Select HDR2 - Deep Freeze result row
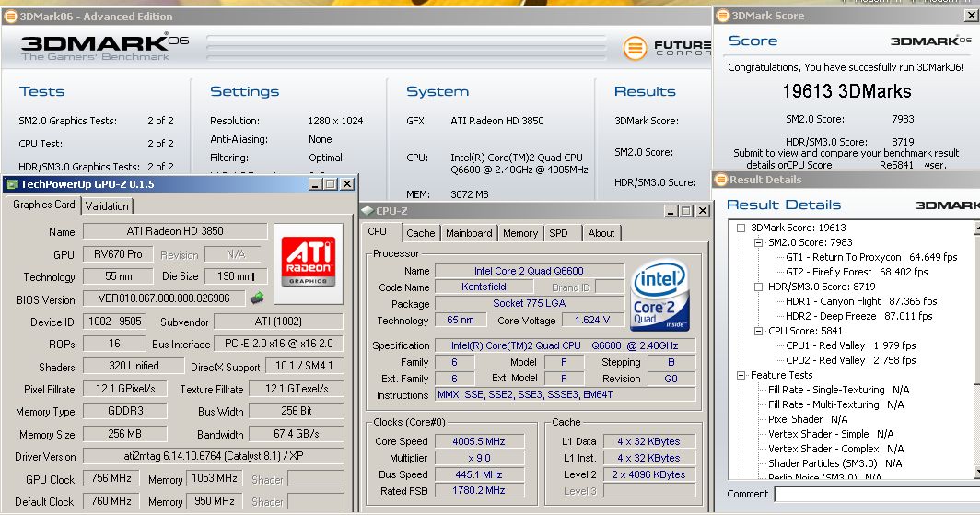 click(x=858, y=316)
